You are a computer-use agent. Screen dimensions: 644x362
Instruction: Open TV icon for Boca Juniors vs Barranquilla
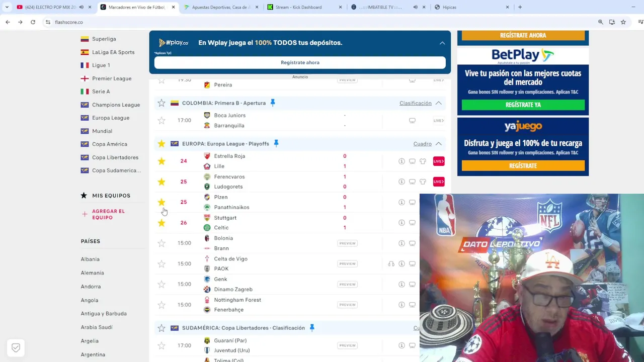pyautogui.click(x=412, y=121)
